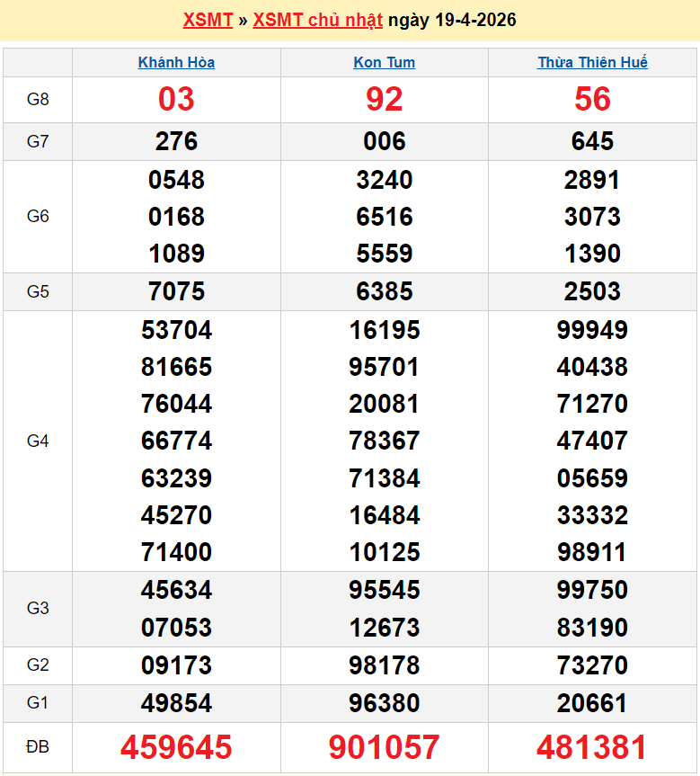Select G3 number 83190
Screen dimensions: 700x776
592,627
